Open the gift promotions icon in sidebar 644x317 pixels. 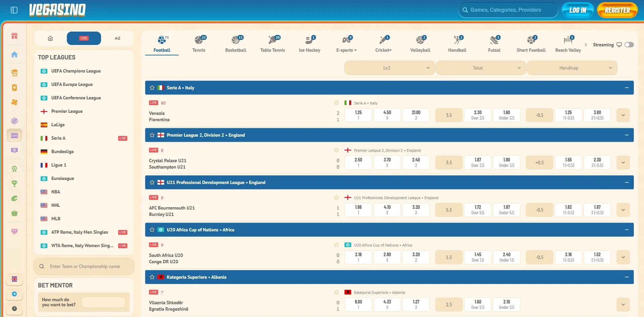click(x=14, y=36)
